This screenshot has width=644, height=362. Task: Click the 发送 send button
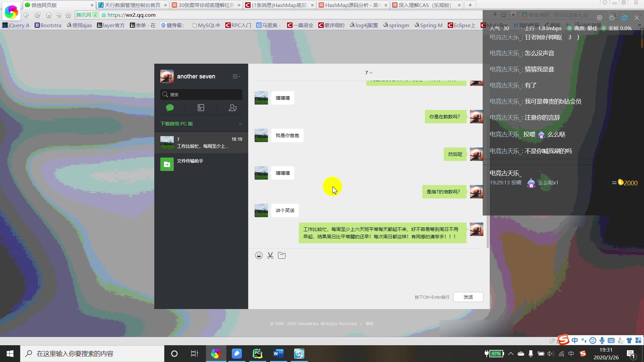[x=468, y=297]
